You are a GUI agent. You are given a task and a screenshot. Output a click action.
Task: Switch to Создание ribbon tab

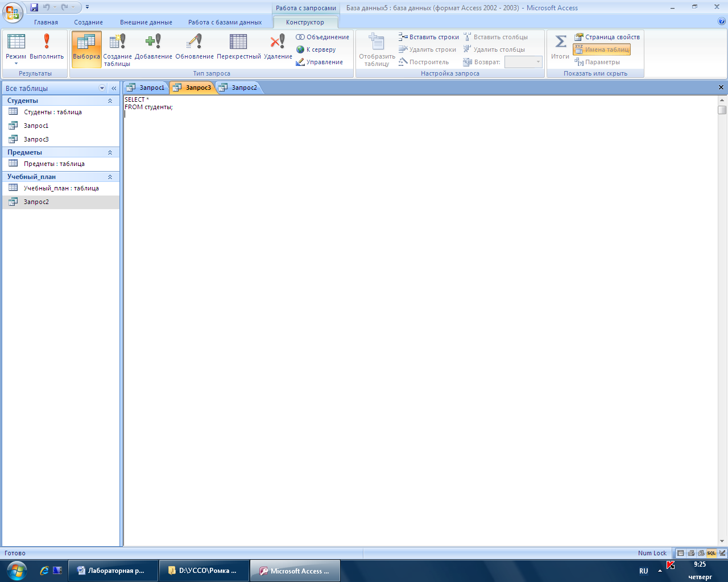[x=89, y=22]
